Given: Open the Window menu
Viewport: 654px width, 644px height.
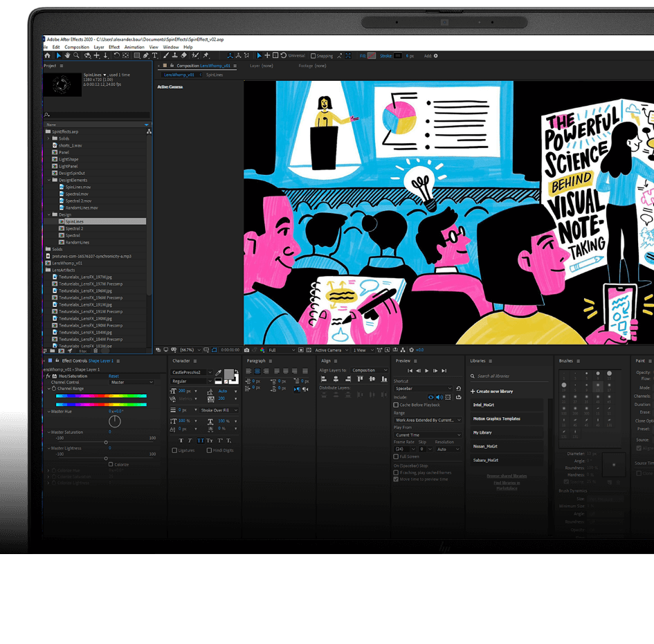Looking at the screenshot, I should click(171, 47).
